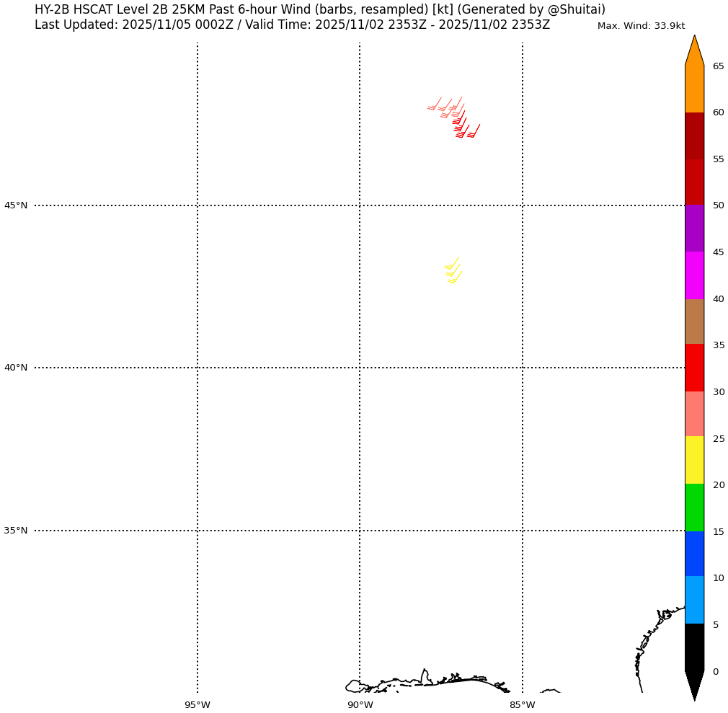The width and height of the screenshot is (728, 713).
Task: Click the Max. Wind: 33.9kt label
Action: [641, 26]
